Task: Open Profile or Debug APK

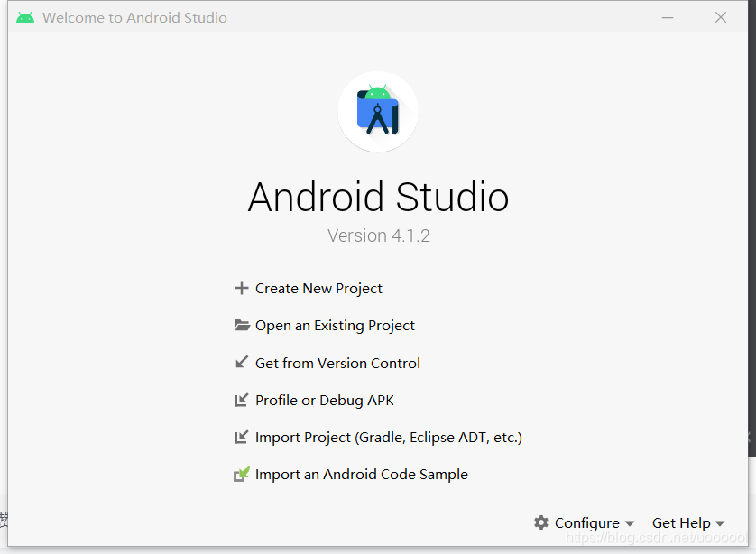Action: point(325,401)
